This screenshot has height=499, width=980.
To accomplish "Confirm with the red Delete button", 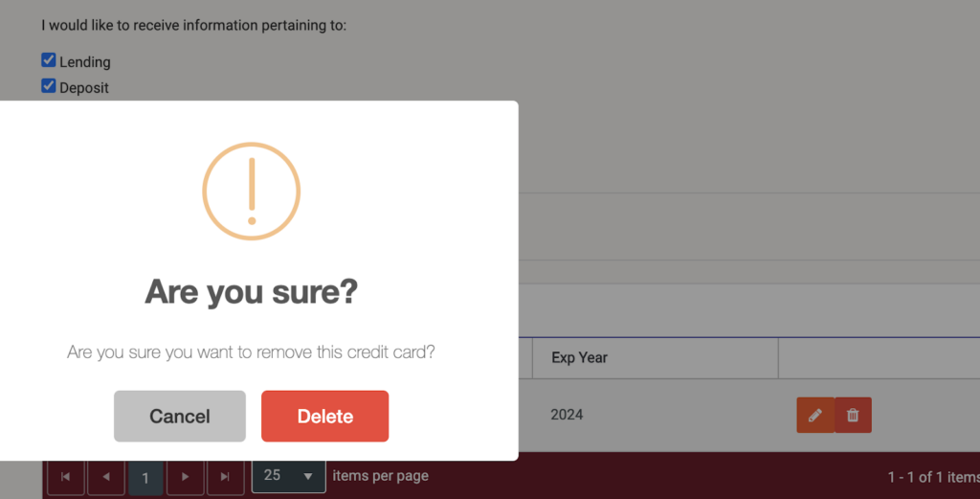I will 325,416.
